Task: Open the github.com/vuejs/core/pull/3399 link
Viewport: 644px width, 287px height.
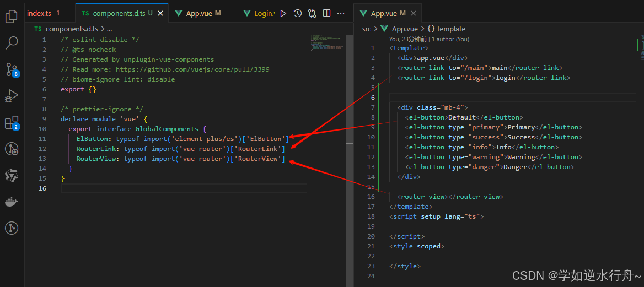Action: [192, 69]
